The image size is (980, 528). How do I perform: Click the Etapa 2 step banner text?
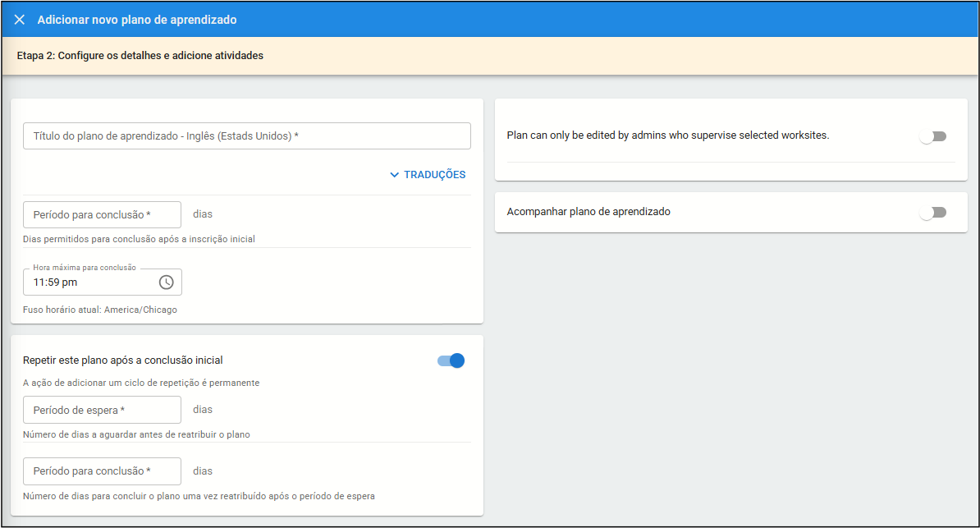(140, 57)
